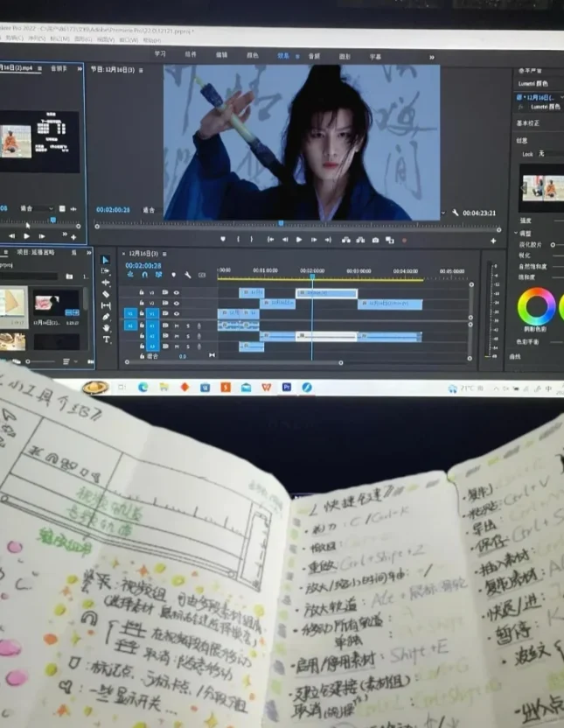The width and height of the screenshot is (564, 728).
Task: Select highlighted clip on V3 track
Action: click(326, 293)
